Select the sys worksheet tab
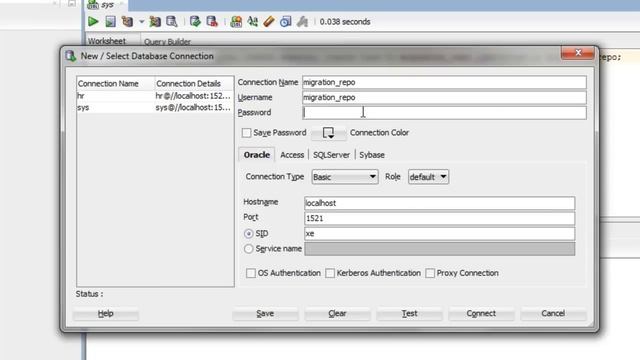The width and height of the screenshot is (640, 360). tap(107, 5)
